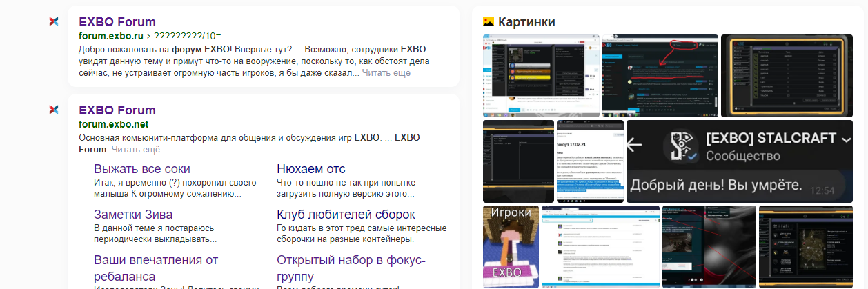
Task: Expand first result with Читать ещё
Action: coord(386,72)
